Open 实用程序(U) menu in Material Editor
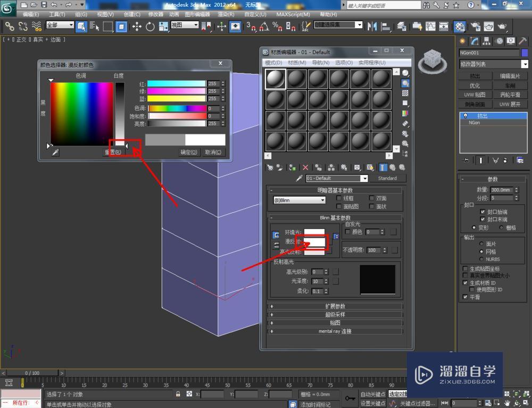The width and height of the screenshot is (532, 408). tap(372, 63)
